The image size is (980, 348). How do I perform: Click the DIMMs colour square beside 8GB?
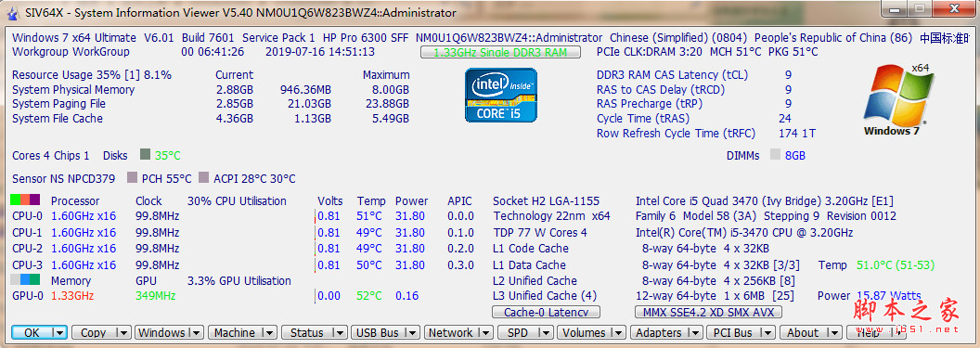coord(775,154)
